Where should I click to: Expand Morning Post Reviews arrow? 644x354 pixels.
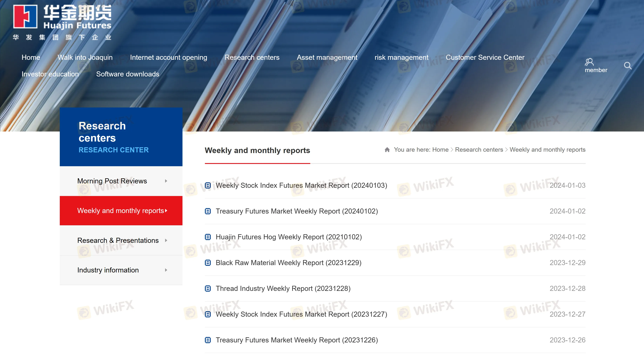[x=166, y=181]
